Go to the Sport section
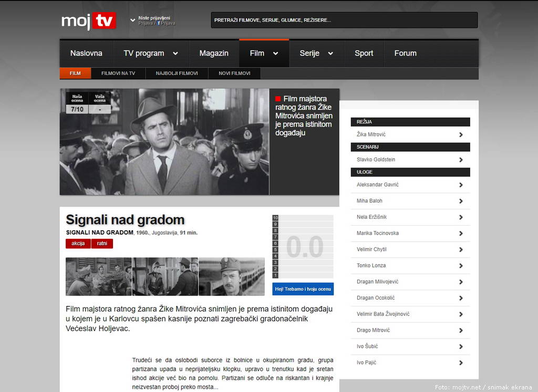The width and height of the screenshot is (538, 392). 364,53
